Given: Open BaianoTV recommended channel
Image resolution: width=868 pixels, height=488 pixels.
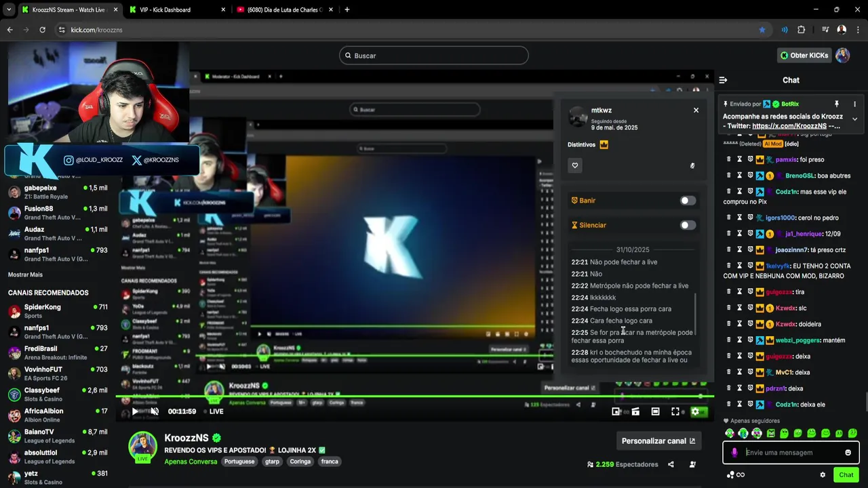Looking at the screenshot, I should [x=58, y=436].
